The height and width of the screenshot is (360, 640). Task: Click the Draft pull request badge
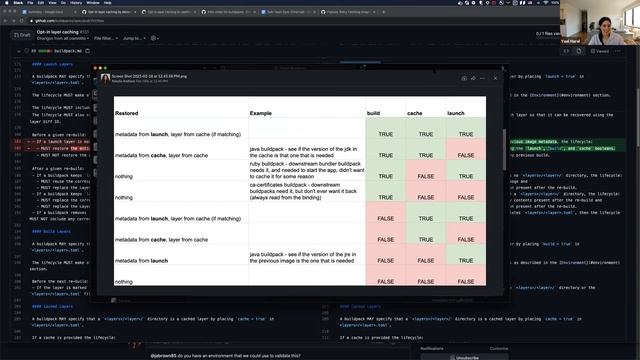[22, 35]
